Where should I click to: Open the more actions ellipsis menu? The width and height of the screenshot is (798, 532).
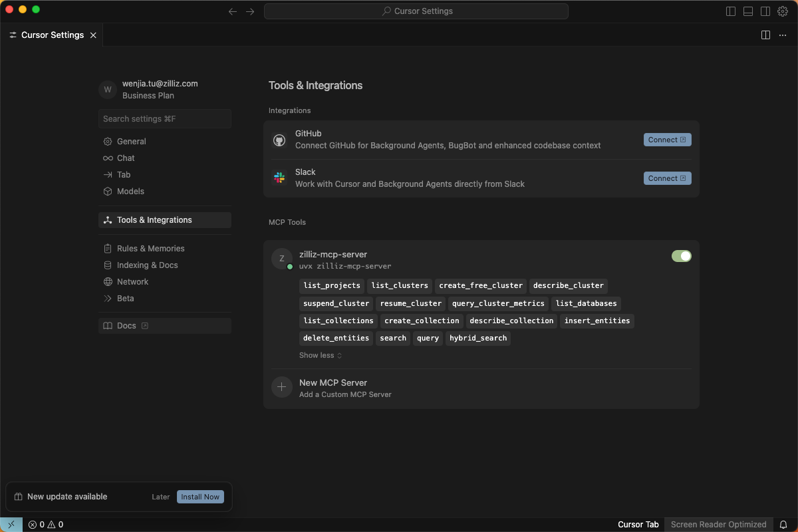[783, 35]
